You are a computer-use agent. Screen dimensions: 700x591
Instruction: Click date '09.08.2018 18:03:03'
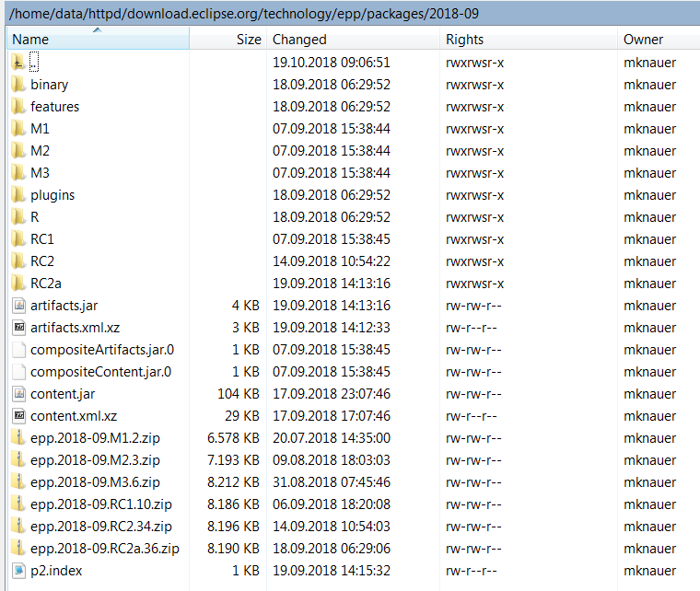click(332, 459)
